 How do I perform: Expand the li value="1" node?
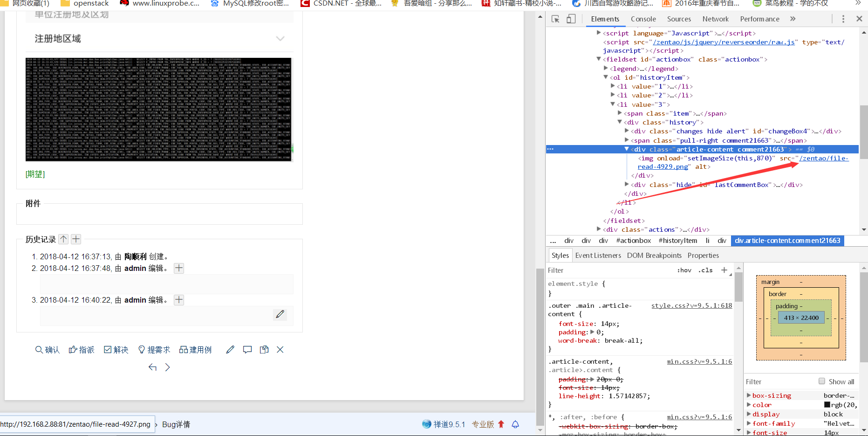pos(613,86)
